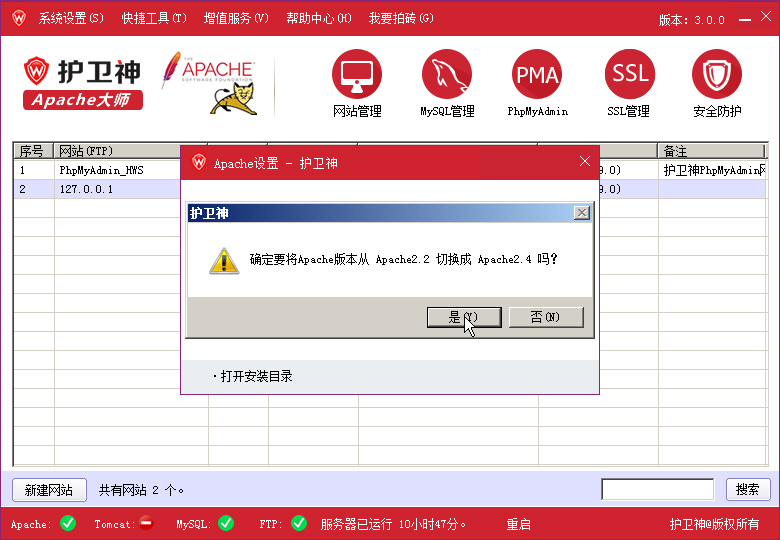Image resolution: width=780 pixels, height=540 pixels.
Task: Open the 安全防护 shield icon
Action: tap(717, 74)
